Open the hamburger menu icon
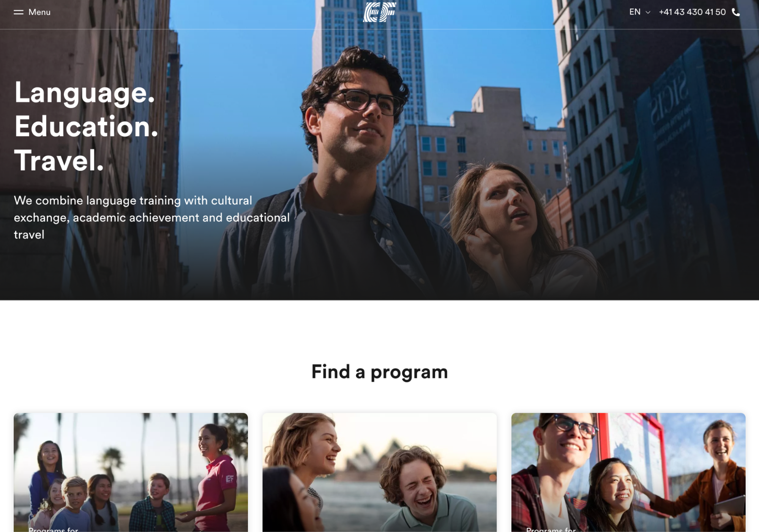The width and height of the screenshot is (759, 532). 19,12
